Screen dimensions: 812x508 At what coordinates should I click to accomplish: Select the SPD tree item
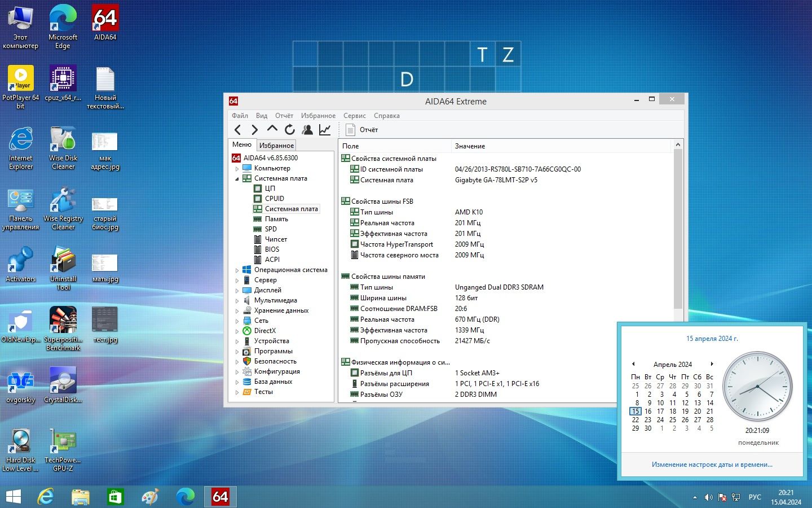coord(271,229)
